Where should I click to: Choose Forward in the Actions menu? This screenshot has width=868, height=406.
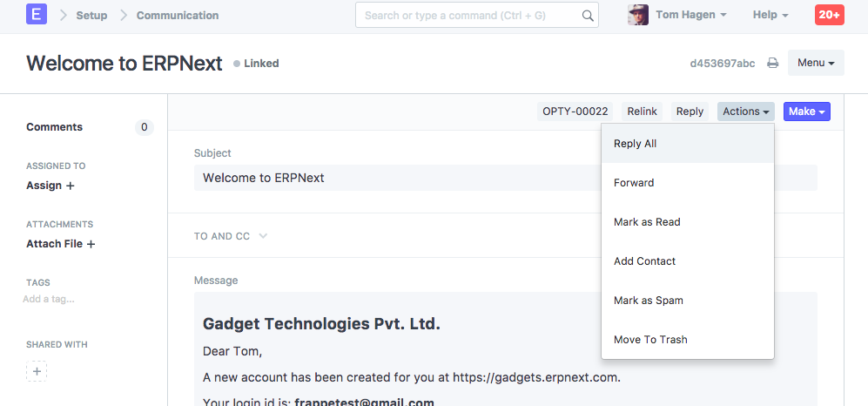634,183
